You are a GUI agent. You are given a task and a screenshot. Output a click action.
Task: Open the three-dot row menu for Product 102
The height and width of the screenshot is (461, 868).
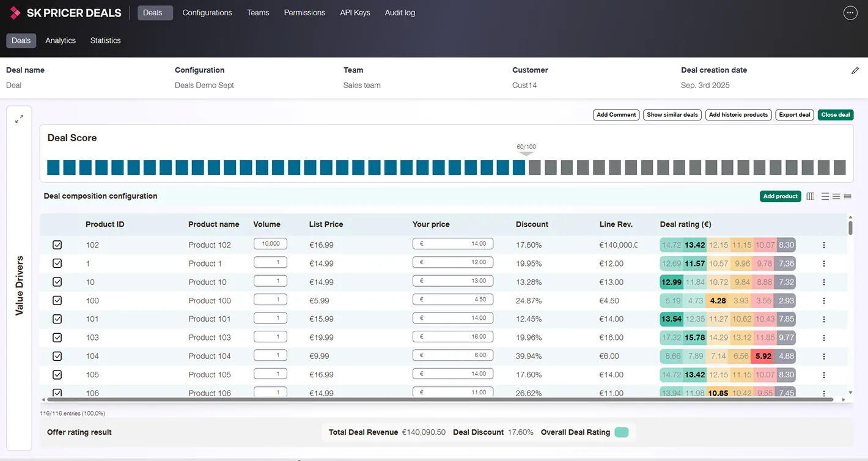823,245
